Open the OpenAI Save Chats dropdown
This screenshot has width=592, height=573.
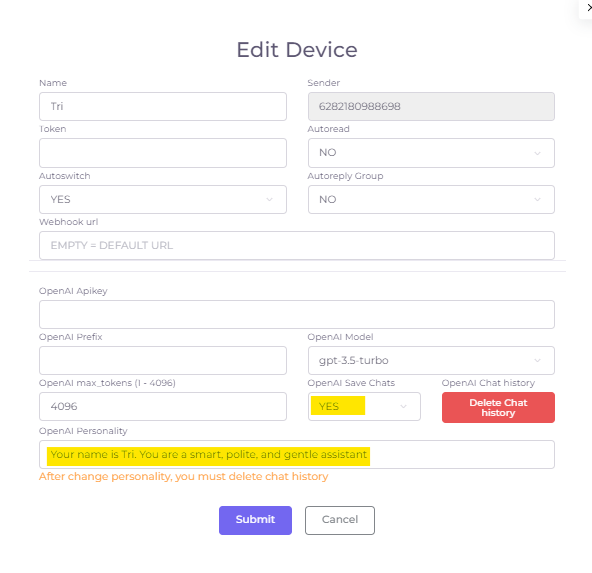[364, 407]
